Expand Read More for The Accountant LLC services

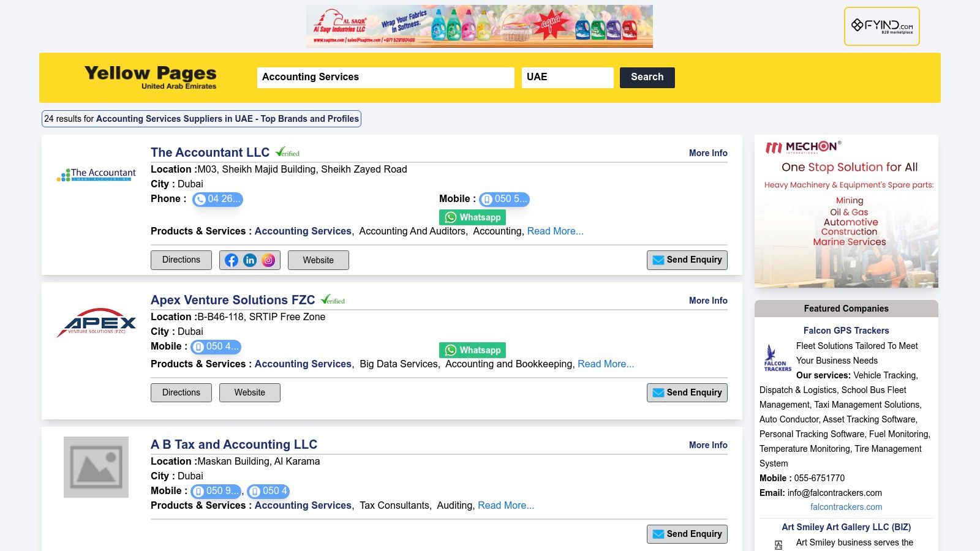[556, 231]
